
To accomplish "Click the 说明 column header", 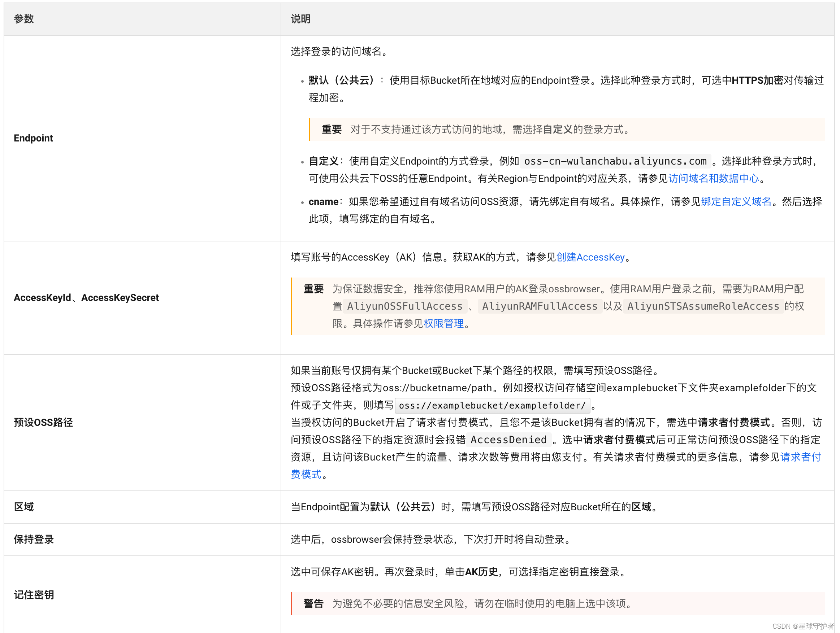I will coord(300,18).
